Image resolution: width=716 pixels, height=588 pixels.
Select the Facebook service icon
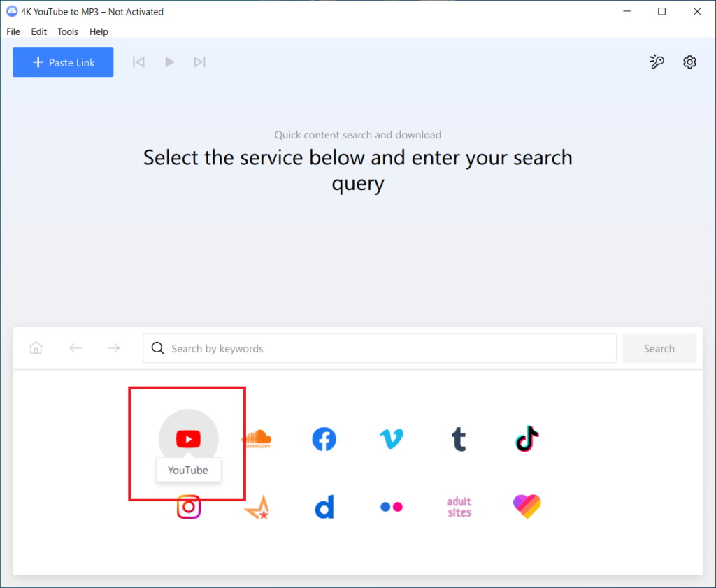[324, 439]
